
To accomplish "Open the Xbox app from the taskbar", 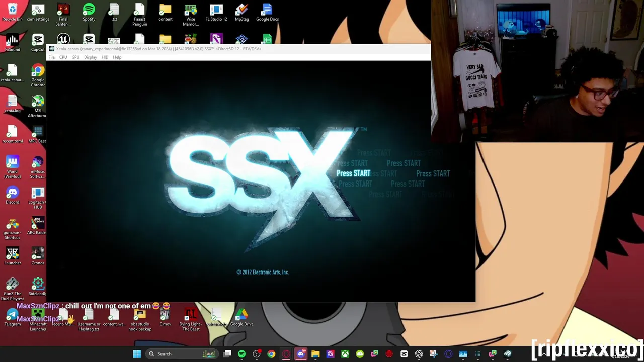I will (345, 354).
